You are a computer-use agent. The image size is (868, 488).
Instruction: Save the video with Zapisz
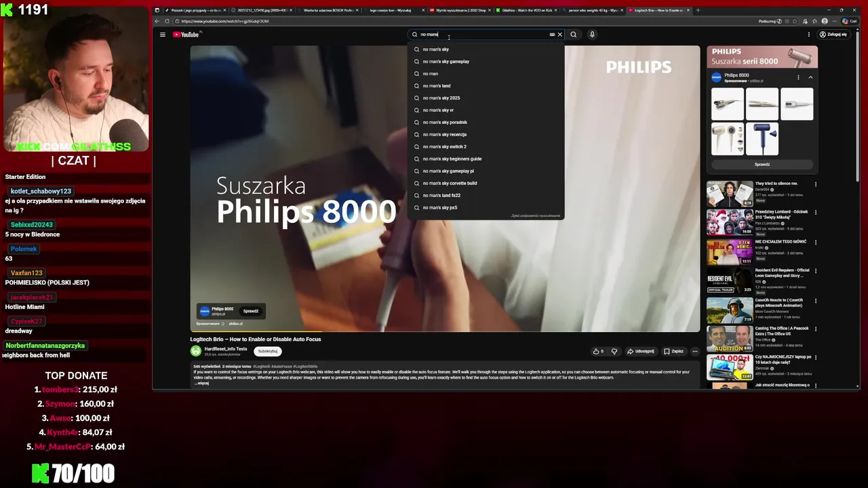coord(674,352)
